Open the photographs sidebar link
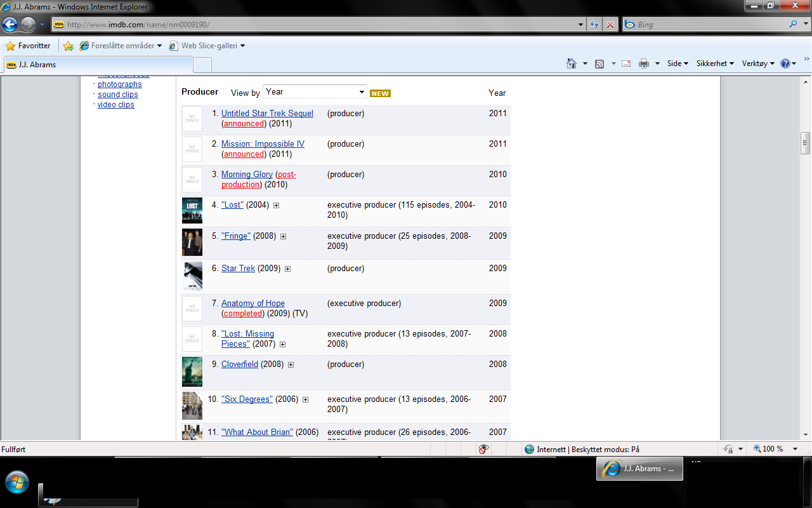 120,84
